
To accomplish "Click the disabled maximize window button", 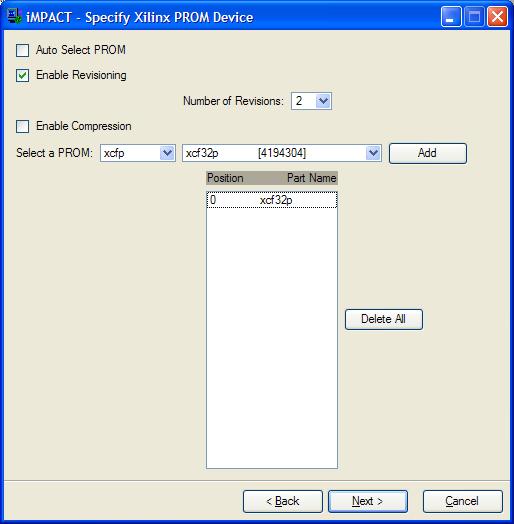I will click(474, 17).
